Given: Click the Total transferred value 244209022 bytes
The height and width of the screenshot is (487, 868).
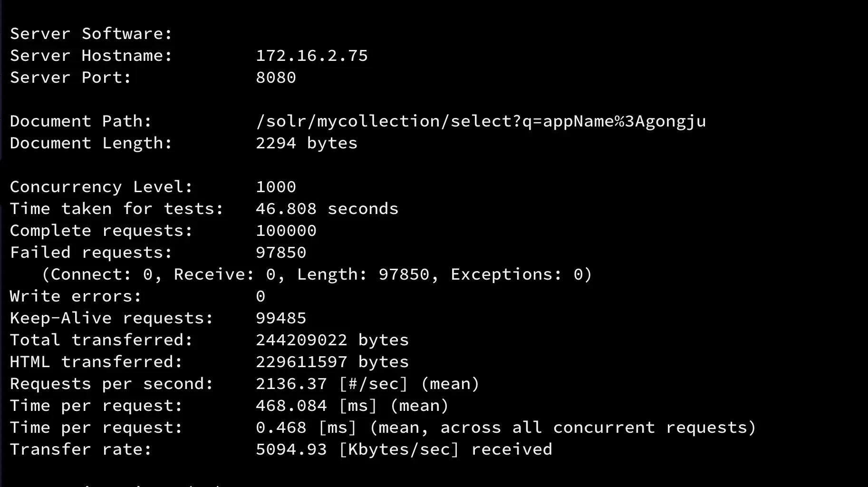Looking at the screenshot, I should tap(332, 340).
